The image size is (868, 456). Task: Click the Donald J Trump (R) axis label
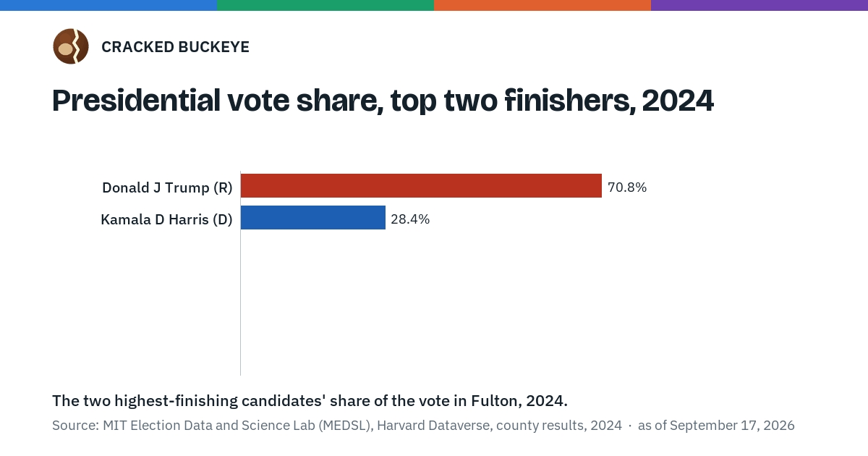click(167, 188)
